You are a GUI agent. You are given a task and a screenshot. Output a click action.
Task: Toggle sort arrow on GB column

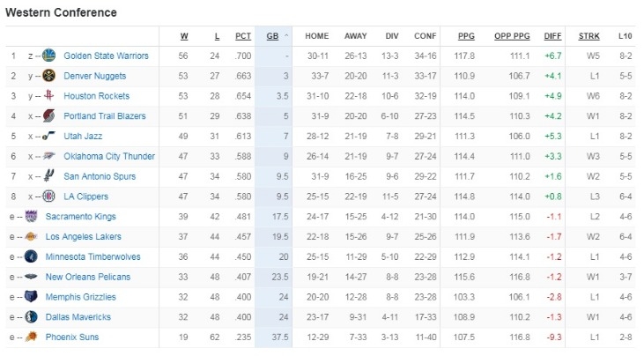286,36
